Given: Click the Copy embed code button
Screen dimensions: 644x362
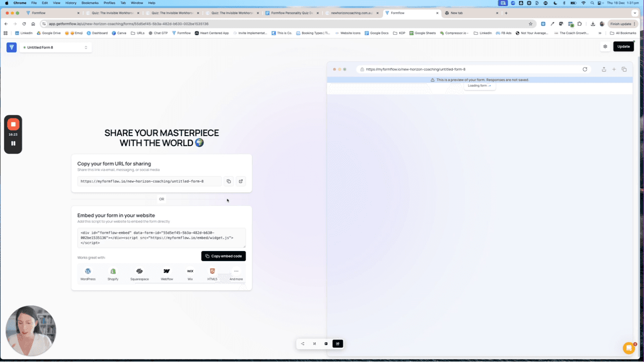Looking at the screenshot, I should pyautogui.click(x=223, y=256).
